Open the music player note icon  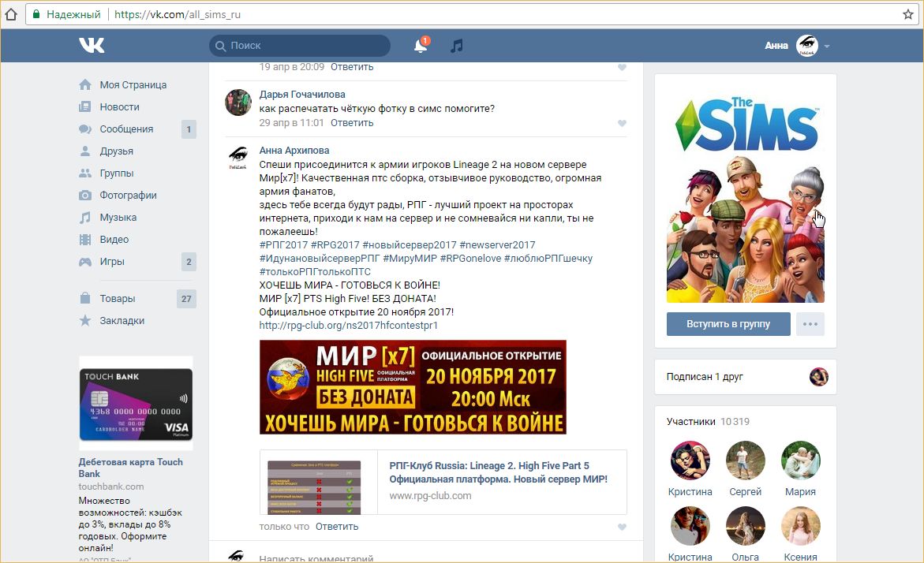pos(457,46)
